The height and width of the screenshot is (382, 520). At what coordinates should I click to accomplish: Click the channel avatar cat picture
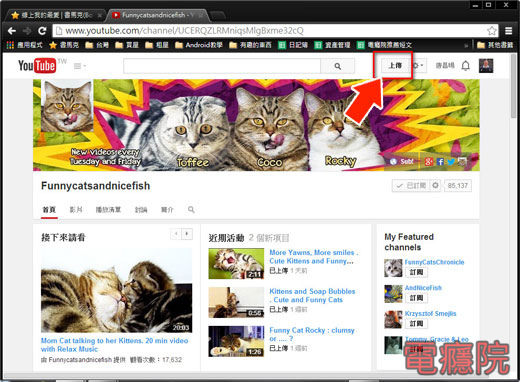tap(67, 106)
